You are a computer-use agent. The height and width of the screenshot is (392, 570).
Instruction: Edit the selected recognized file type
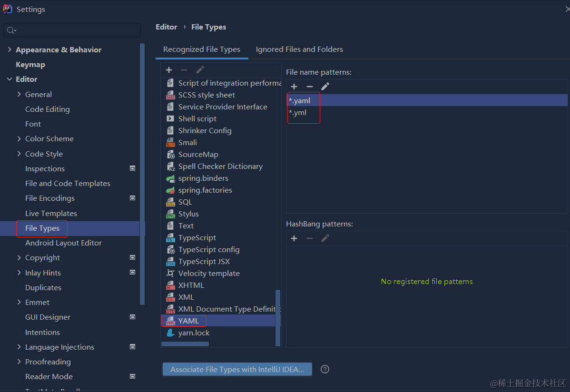(200, 69)
